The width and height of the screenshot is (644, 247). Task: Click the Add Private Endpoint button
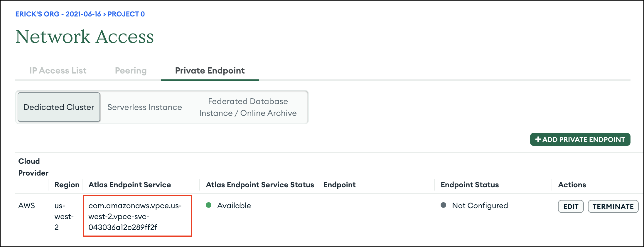(x=580, y=139)
